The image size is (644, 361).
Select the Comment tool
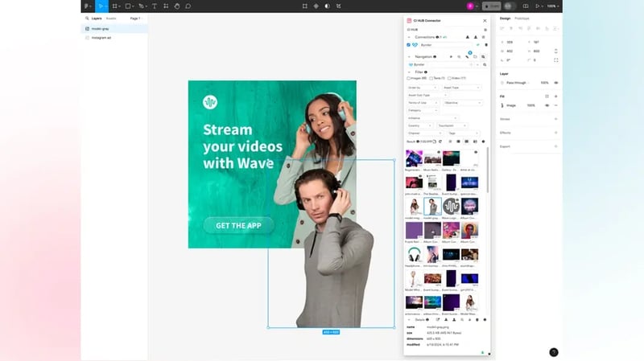[x=188, y=6]
